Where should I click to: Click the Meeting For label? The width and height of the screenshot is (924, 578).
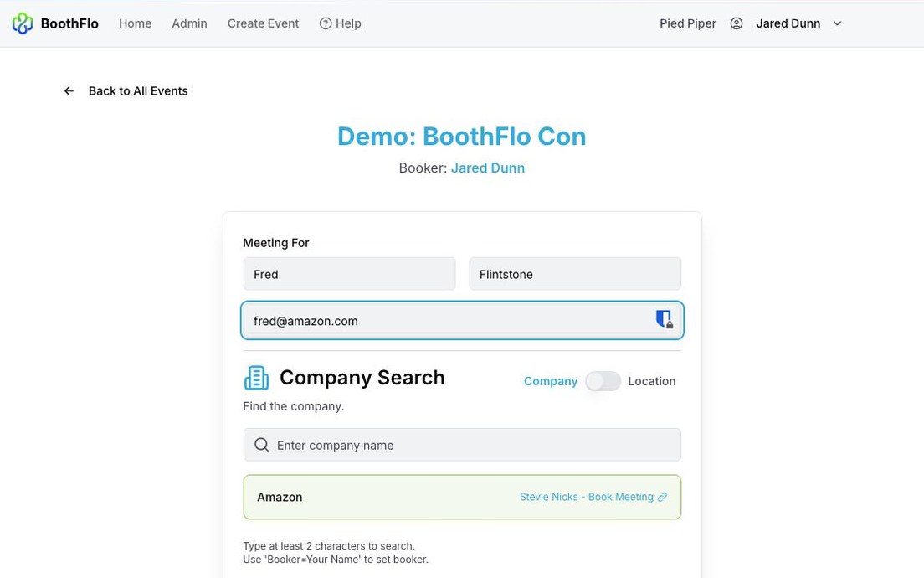click(x=276, y=243)
